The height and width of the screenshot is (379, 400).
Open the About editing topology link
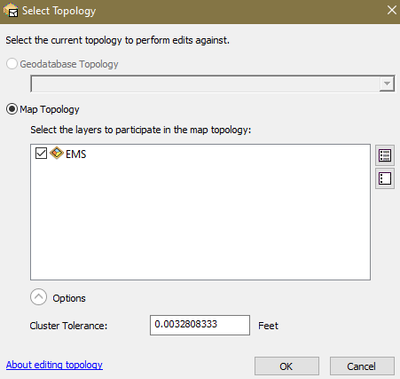coord(54,365)
